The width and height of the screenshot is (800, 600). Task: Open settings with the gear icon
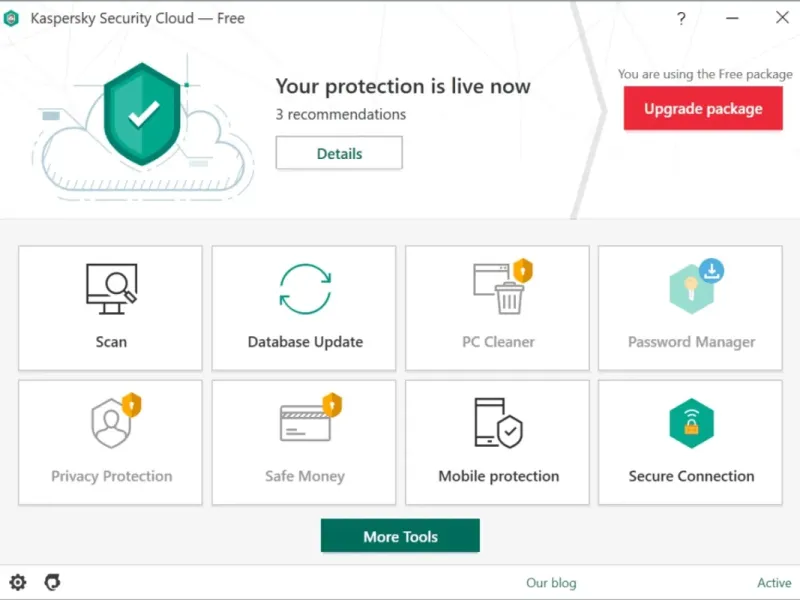coord(18,582)
